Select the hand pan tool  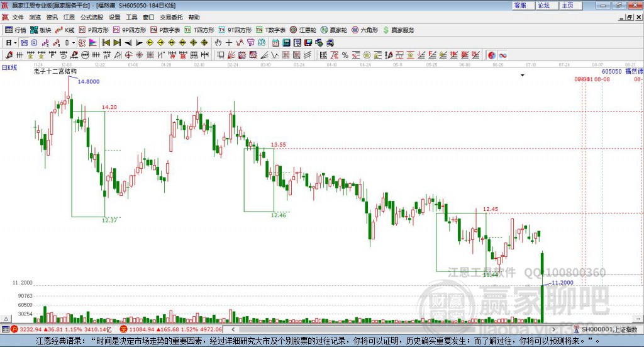click(x=218, y=43)
